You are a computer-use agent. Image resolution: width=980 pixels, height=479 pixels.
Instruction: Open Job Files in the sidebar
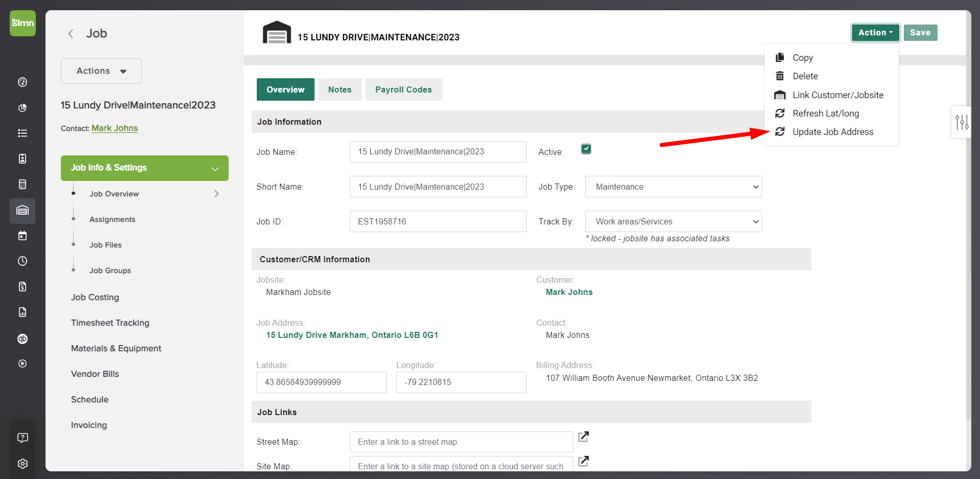(x=105, y=245)
